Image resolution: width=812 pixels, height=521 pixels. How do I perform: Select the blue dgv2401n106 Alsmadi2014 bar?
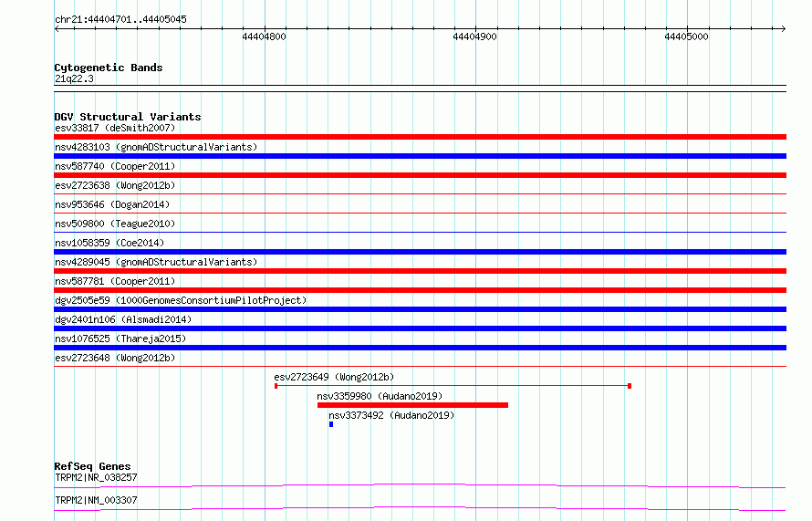pos(420,328)
